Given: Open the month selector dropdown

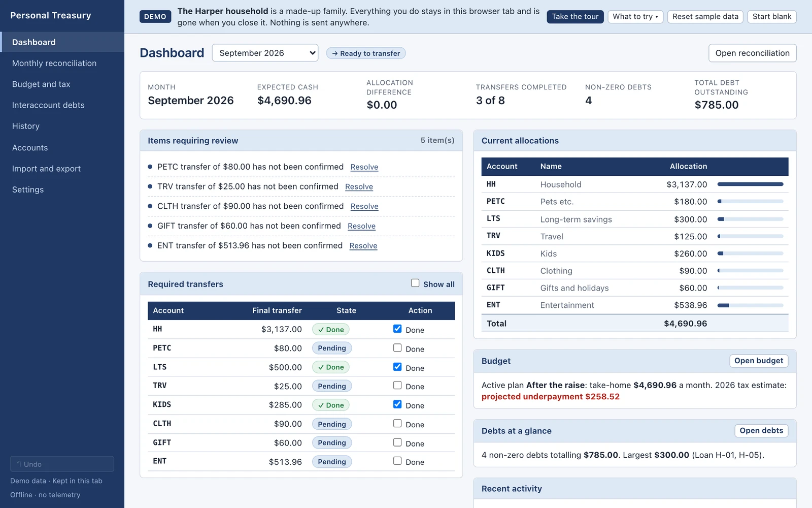Looking at the screenshot, I should pyautogui.click(x=265, y=53).
